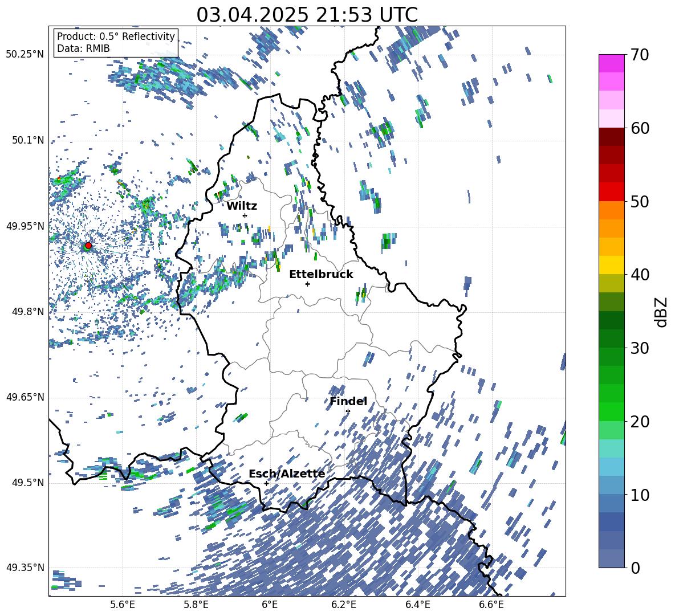Image resolution: width=675 pixels, height=616 pixels.
Task: Click the 49.8°N latitude label
Action: (x=27, y=312)
